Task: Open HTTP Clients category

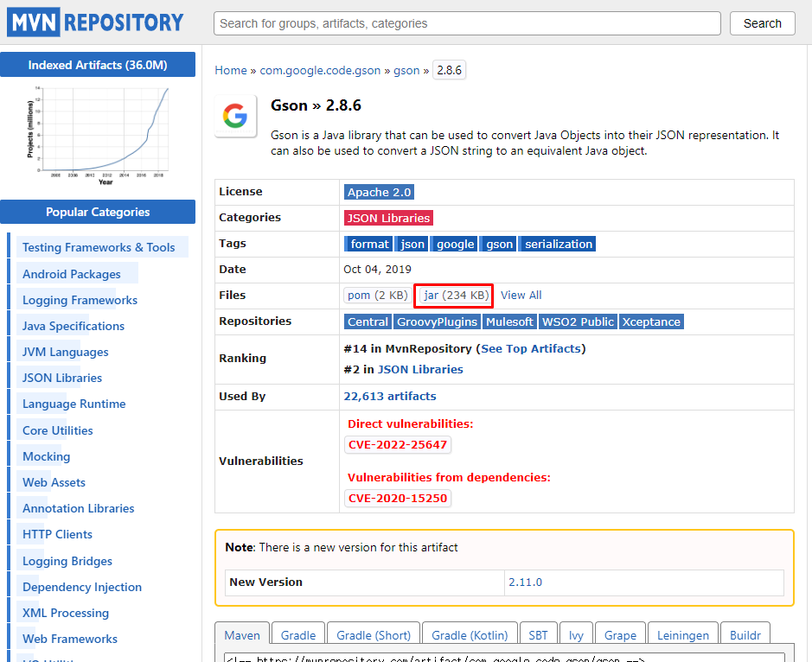Action: pyautogui.click(x=57, y=534)
